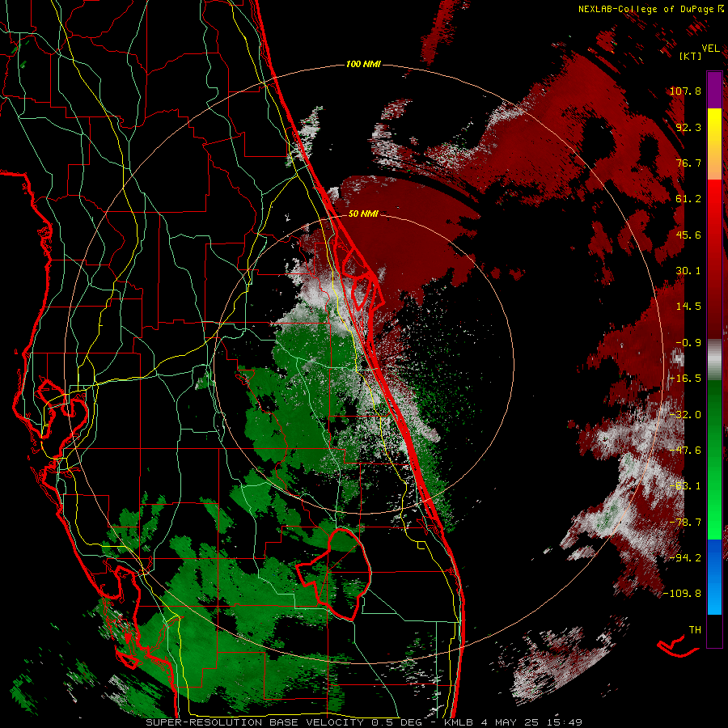This screenshot has height=728, width=728.
Task: Click the "TH" threshold label
Action: 695,630
